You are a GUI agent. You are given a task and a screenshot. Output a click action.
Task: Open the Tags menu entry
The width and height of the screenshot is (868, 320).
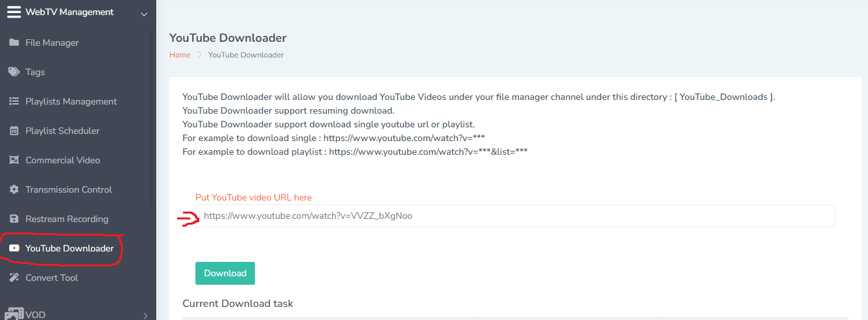(35, 72)
